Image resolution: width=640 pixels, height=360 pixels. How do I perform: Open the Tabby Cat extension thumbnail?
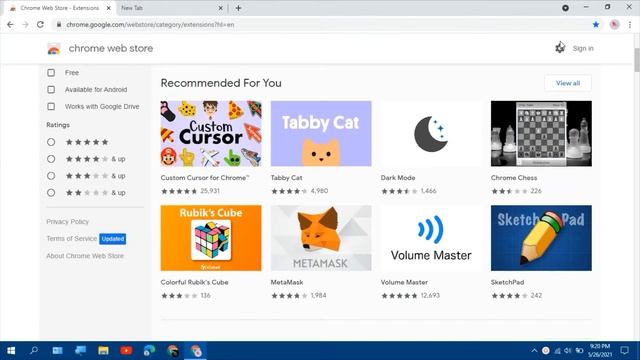coord(321,133)
